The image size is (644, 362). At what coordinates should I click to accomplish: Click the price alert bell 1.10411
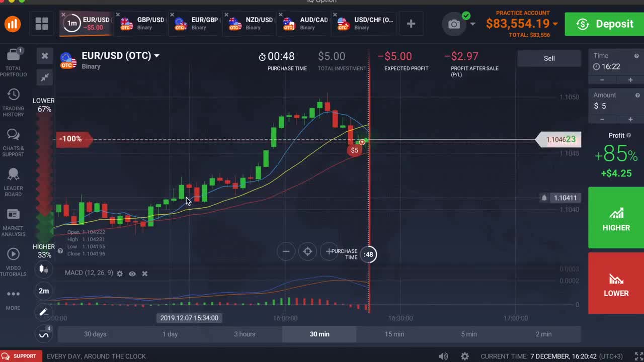coord(544,198)
